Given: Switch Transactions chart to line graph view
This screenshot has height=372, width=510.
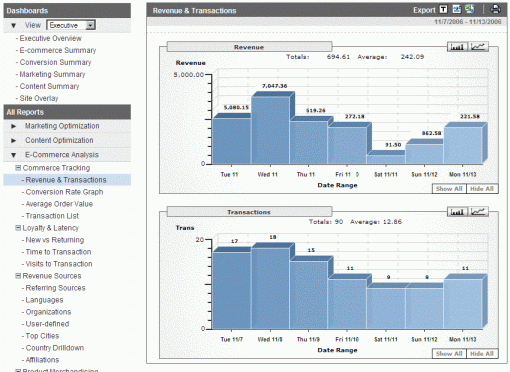Looking at the screenshot, I should [x=478, y=212].
